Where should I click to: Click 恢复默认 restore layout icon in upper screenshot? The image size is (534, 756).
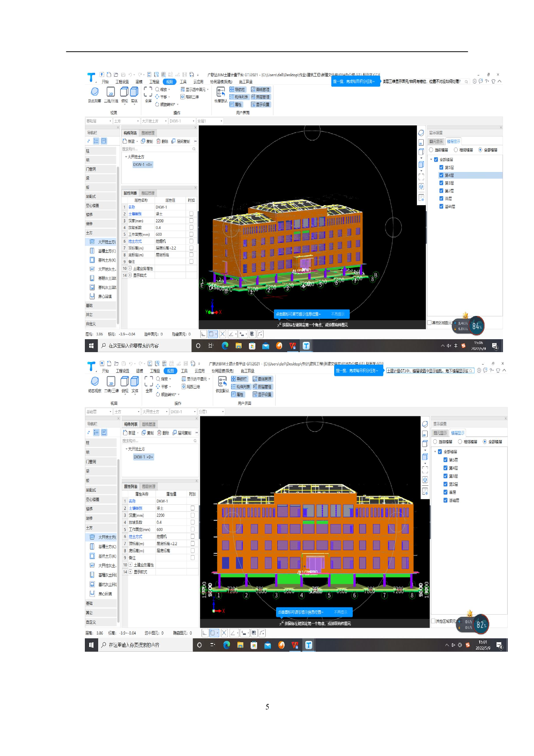[220, 92]
